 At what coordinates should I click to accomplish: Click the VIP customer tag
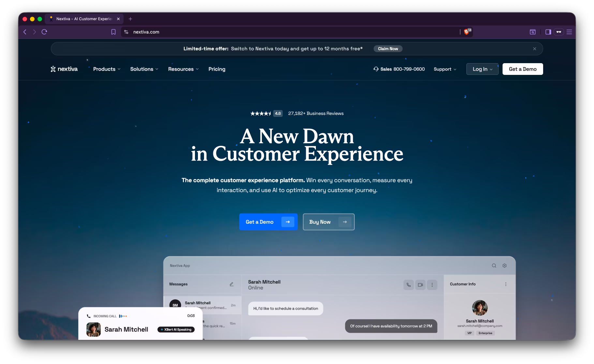tap(469, 333)
